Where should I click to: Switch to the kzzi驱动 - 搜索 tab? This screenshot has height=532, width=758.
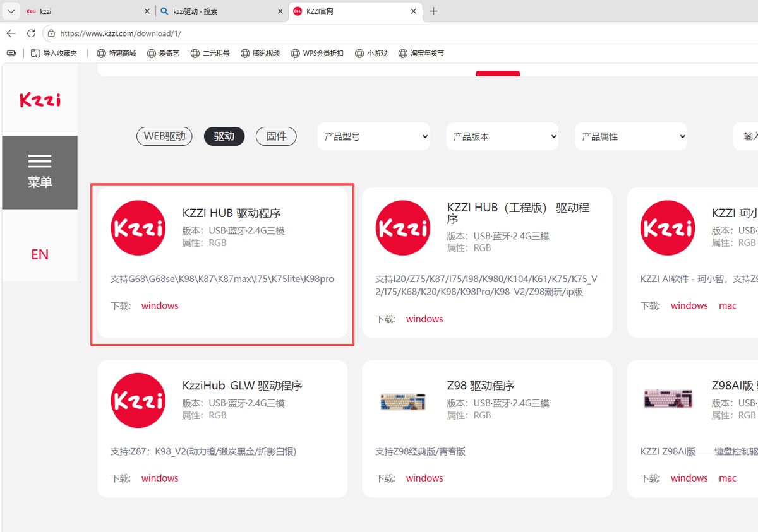coord(221,11)
